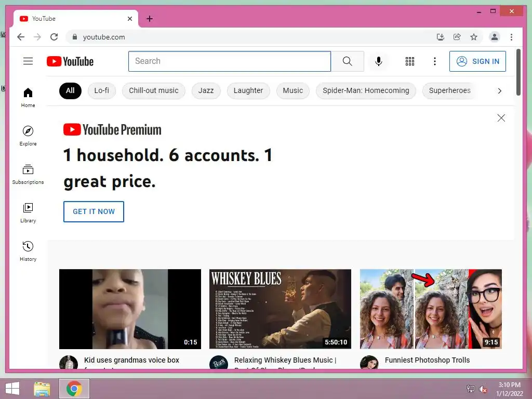Viewport: 532px width, 399px height.
Task: Click the search magnifier button
Action: click(x=347, y=61)
